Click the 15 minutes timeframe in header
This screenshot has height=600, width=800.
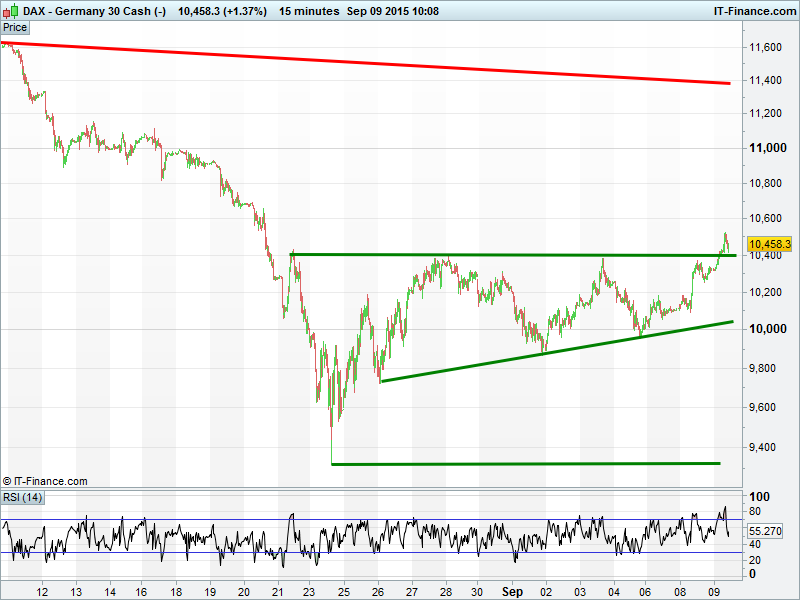[x=308, y=10]
